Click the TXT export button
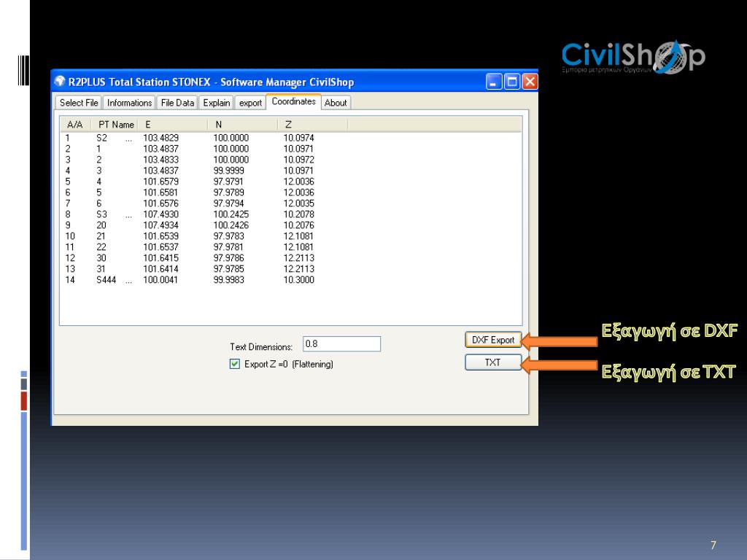Image resolution: width=747 pixels, height=560 pixels. pyautogui.click(x=493, y=362)
